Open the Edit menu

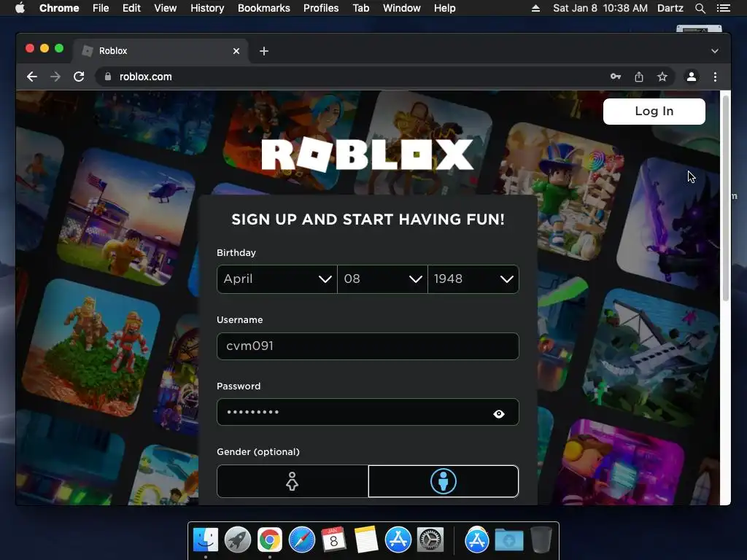click(131, 8)
